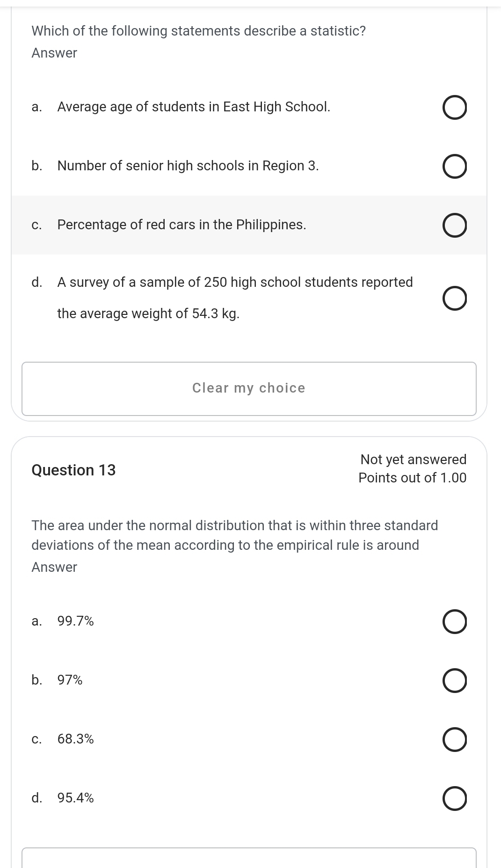Choose the 97% radio circle
Viewport: 501px width, 868px height.
454,681
